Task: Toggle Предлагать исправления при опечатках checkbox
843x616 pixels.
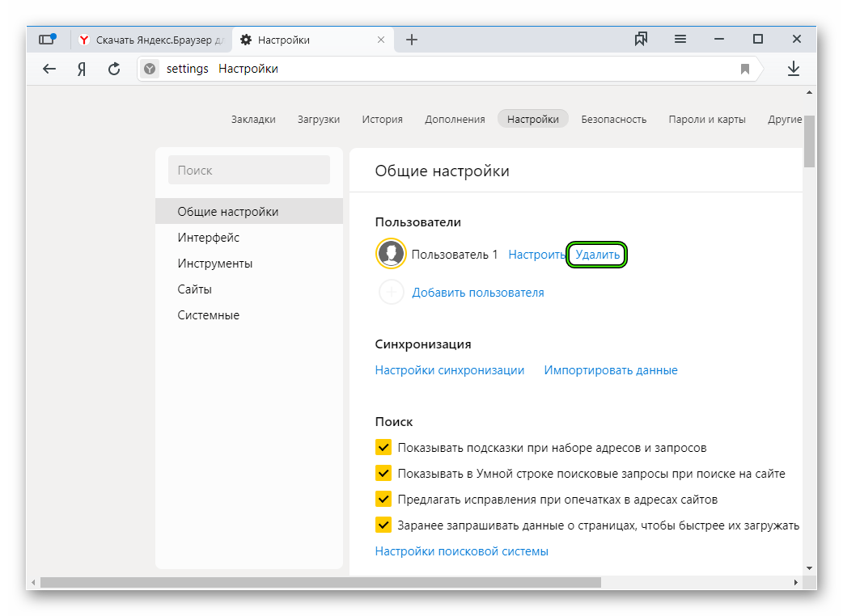Action: [x=383, y=499]
